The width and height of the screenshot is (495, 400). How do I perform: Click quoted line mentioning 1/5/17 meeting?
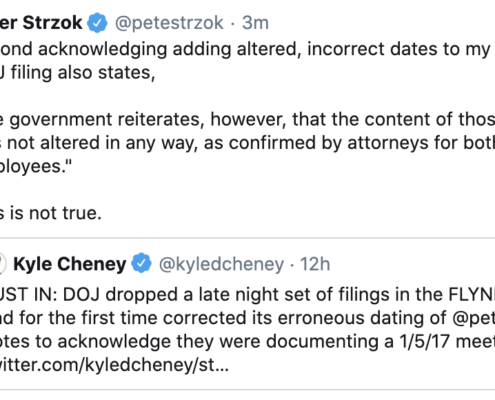pos(247,341)
